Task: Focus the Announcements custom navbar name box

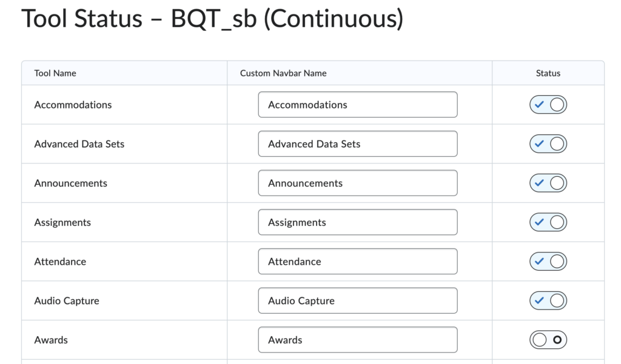Action: (x=358, y=183)
